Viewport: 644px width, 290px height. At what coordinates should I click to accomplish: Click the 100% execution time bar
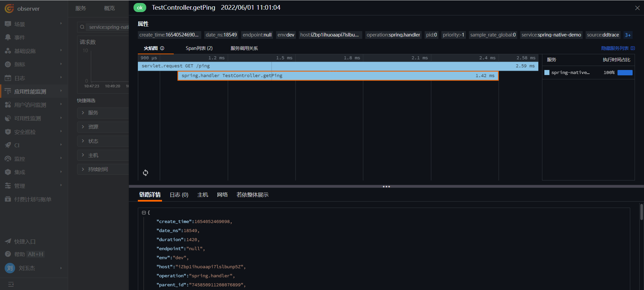pyautogui.click(x=625, y=73)
